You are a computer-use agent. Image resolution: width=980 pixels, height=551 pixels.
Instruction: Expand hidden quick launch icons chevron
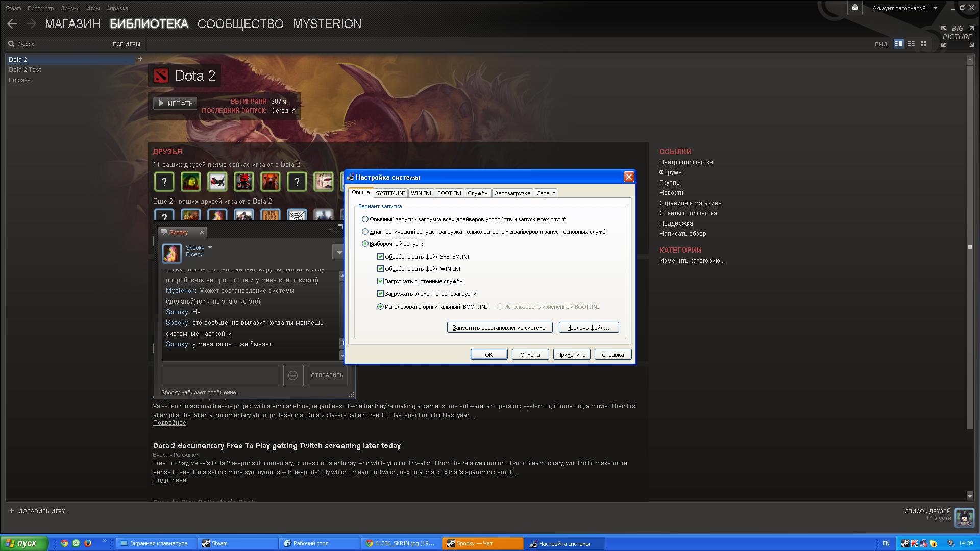pos(105,540)
